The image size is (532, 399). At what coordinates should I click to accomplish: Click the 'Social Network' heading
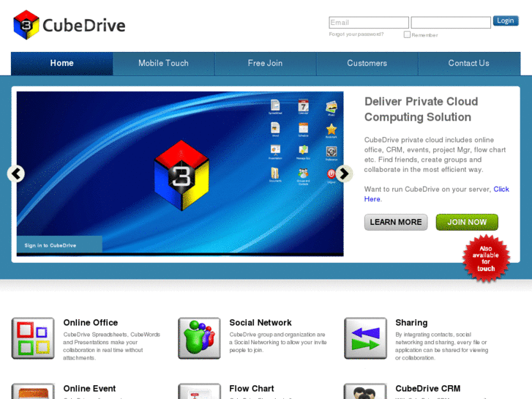(261, 323)
